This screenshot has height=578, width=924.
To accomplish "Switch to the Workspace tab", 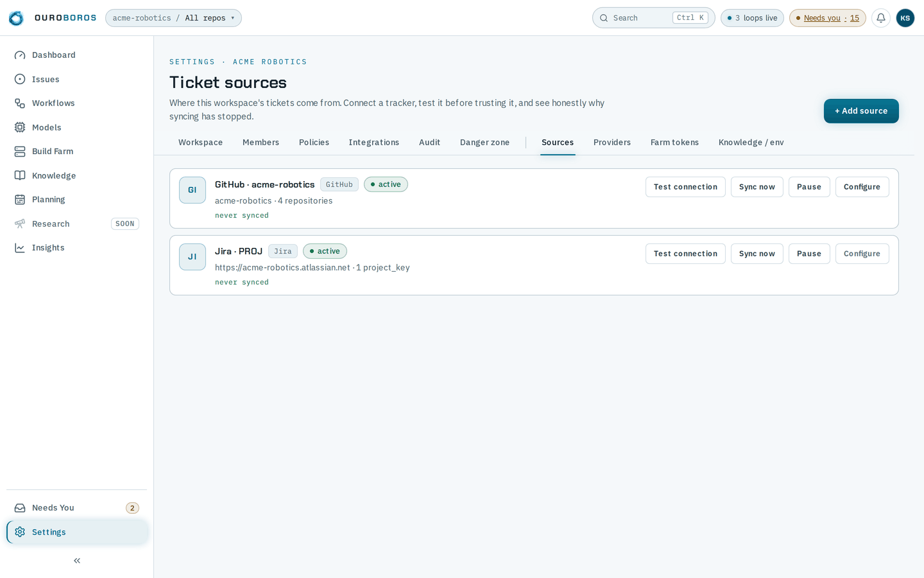I will (x=201, y=143).
